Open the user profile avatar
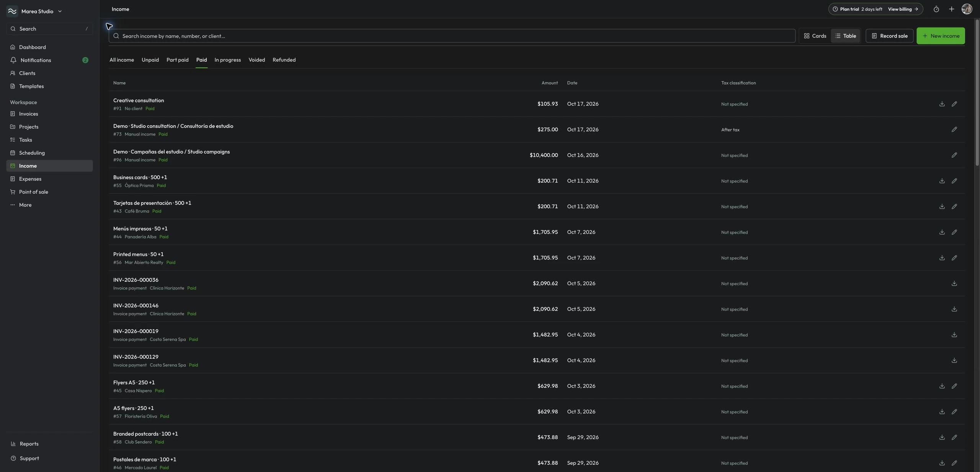980x472 pixels. pyautogui.click(x=967, y=9)
